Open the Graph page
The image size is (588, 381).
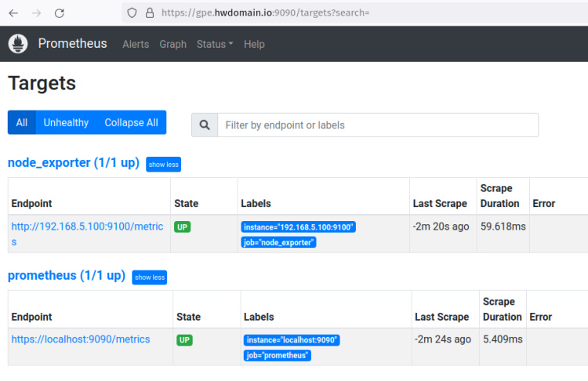172,44
